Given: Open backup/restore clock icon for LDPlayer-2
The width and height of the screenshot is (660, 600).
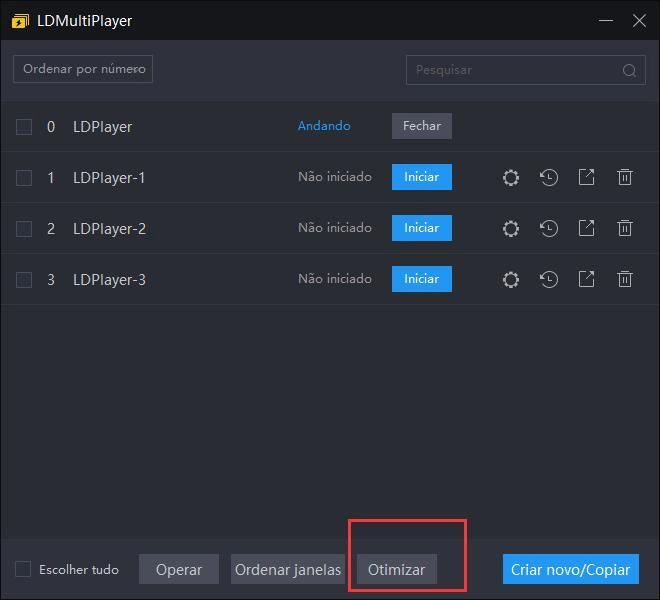Looking at the screenshot, I should pos(549,228).
